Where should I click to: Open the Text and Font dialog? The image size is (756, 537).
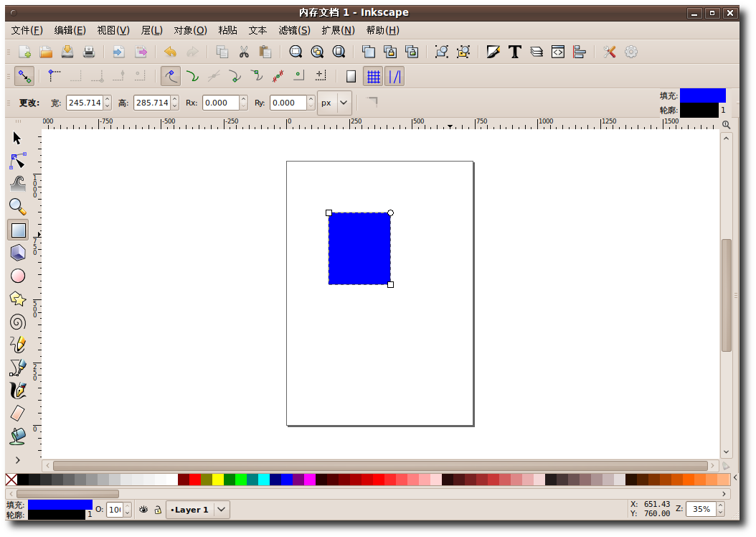[x=514, y=52]
